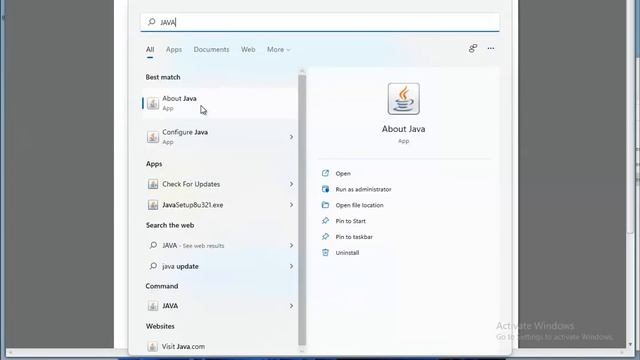This screenshot has height=360, width=640.
Task: Click the Pin to Start pin icon
Action: point(325,221)
